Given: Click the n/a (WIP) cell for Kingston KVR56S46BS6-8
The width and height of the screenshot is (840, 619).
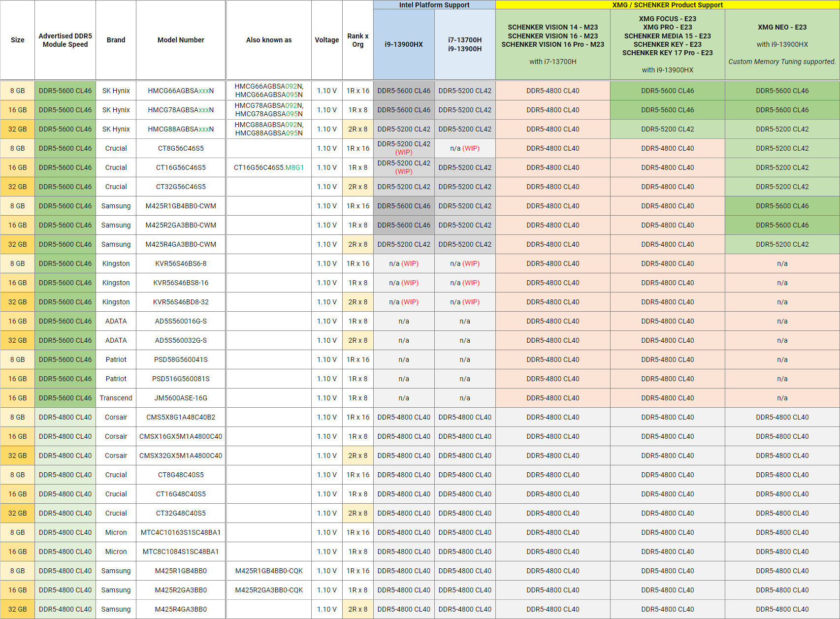Looking at the screenshot, I should (403, 263).
